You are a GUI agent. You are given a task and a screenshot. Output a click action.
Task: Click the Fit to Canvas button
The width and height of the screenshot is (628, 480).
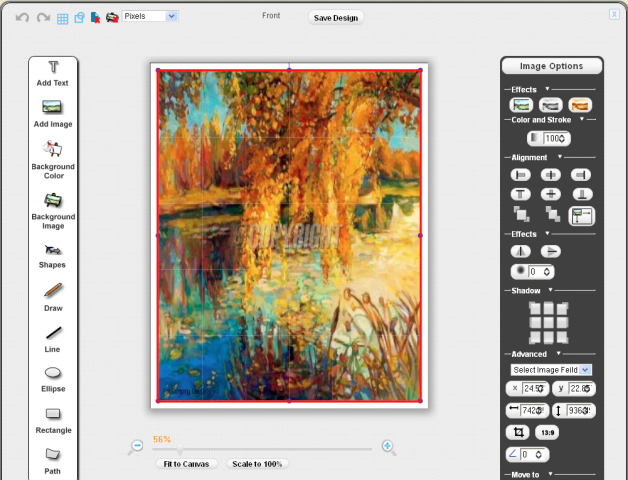(x=187, y=464)
